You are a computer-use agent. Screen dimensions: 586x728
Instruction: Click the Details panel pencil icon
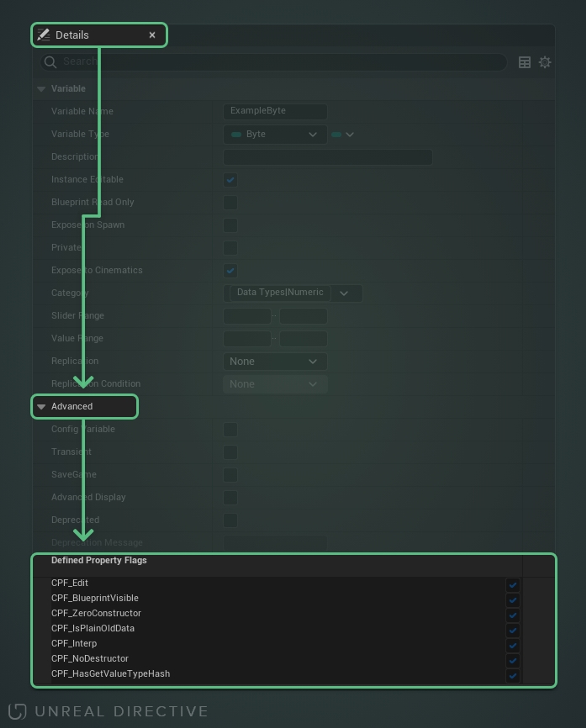(x=44, y=35)
